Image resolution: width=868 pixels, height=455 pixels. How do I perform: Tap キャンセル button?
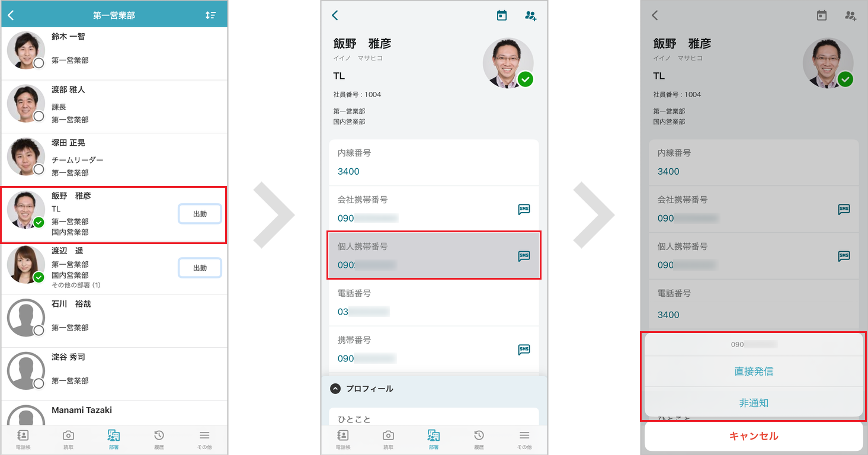click(x=754, y=436)
